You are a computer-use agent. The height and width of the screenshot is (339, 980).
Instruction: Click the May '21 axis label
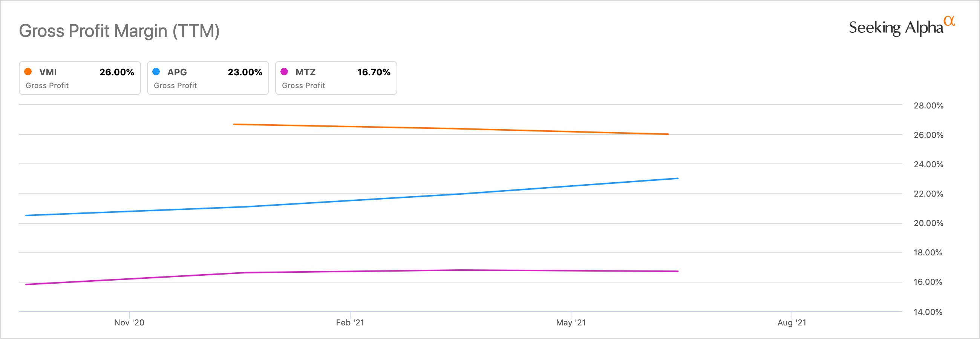coord(571,323)
